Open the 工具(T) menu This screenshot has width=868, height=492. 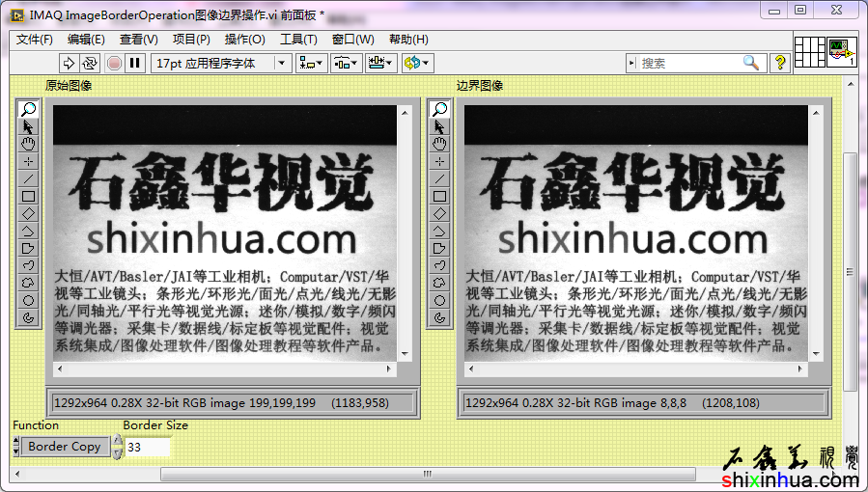pos(298,40)
